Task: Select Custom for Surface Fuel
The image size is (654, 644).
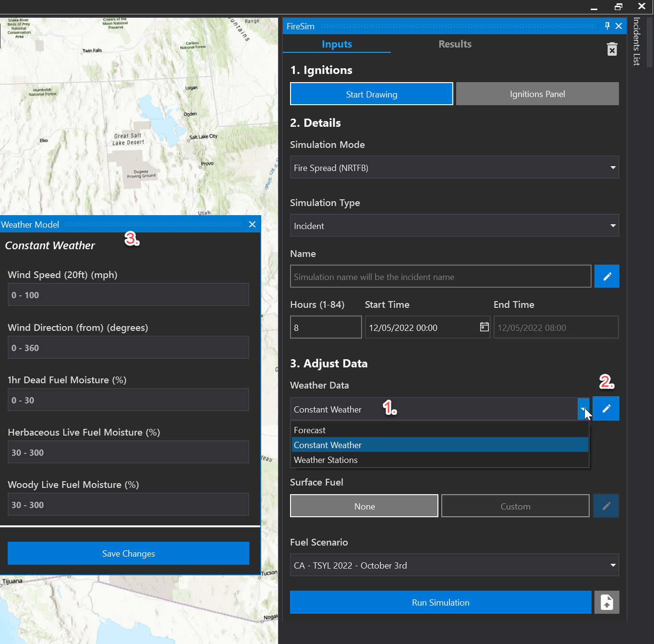Action: (x=515, y=506)
